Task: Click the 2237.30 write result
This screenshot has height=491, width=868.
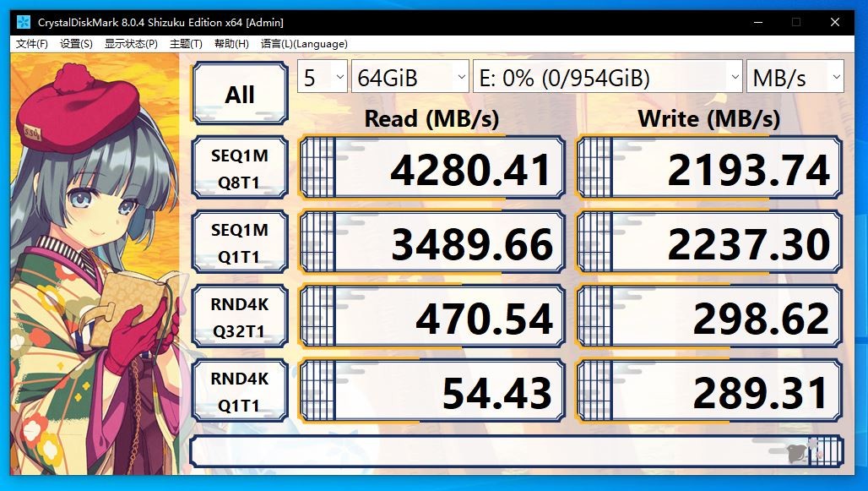Action: click(x=709, y=243)
